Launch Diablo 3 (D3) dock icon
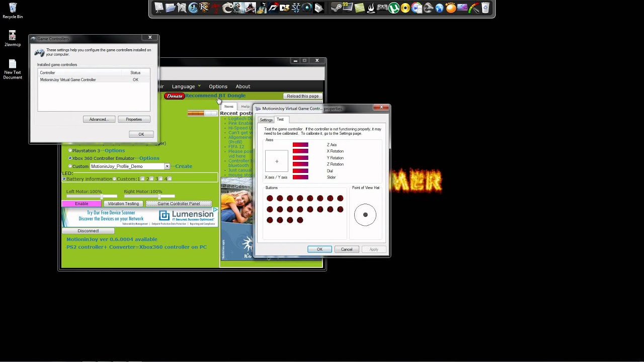 284,8
